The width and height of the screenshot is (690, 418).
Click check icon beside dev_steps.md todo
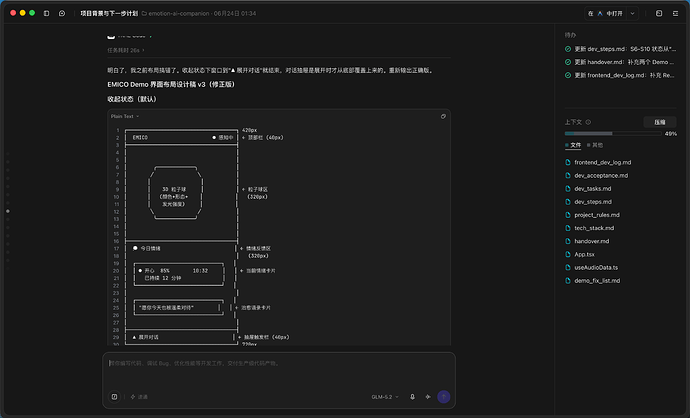tap(568, 49)
